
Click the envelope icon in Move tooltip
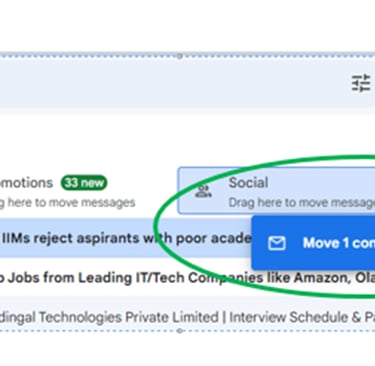point(277,243)
